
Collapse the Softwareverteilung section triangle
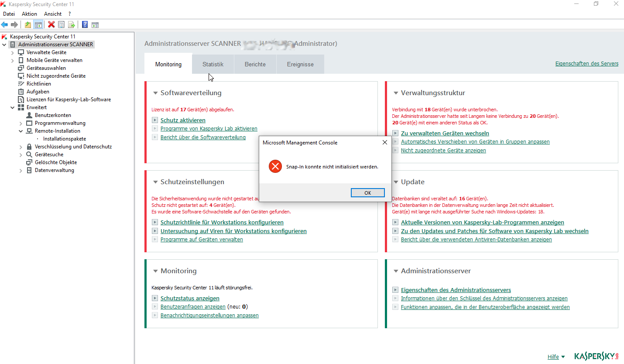pyautogui.click(x=155, y=93)
